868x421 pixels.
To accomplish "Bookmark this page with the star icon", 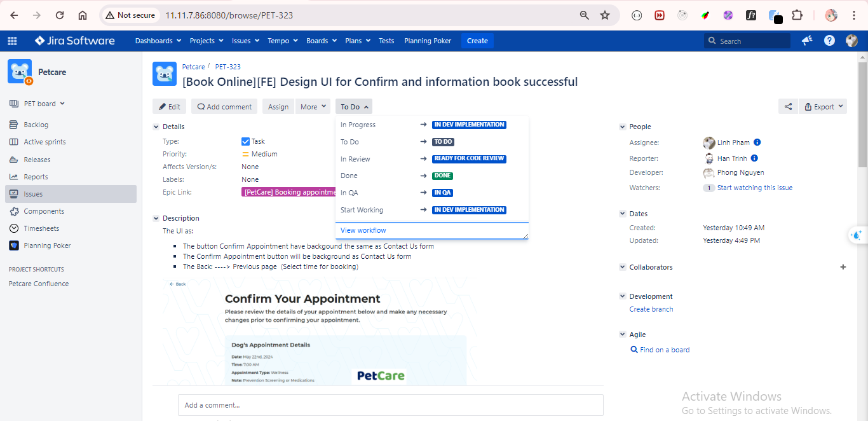I will (x=605, y=15).
